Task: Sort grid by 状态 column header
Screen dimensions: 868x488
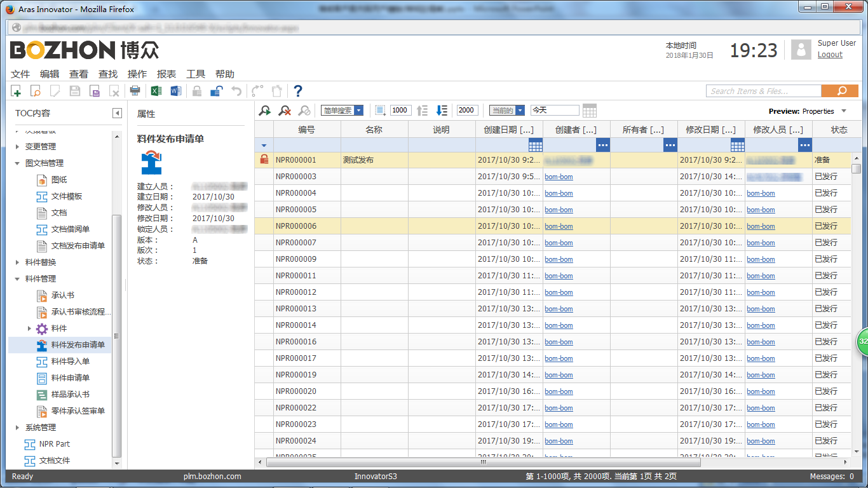Action: (x=839, y=130)
